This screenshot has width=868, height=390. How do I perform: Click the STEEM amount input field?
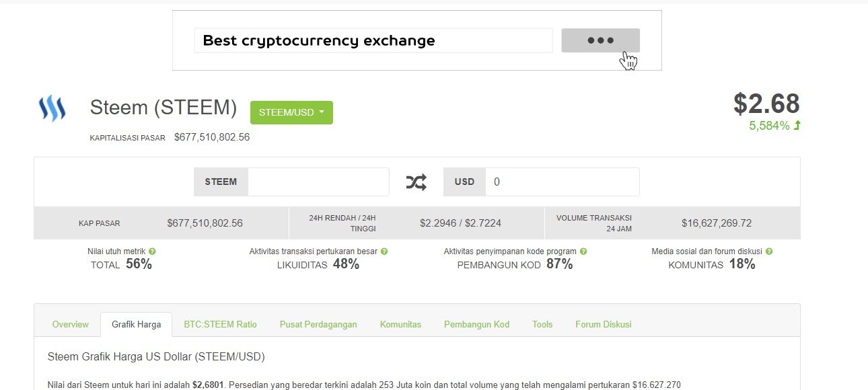(318, 182)
